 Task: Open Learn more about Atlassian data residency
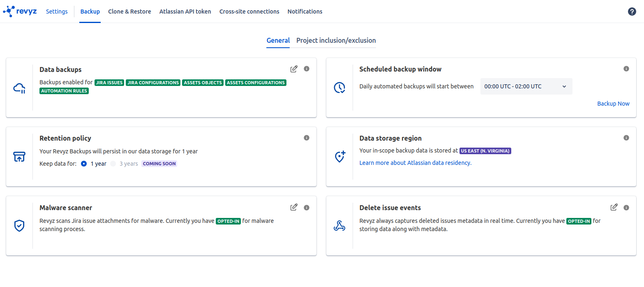pyautogui.click(x=415, y=163)
